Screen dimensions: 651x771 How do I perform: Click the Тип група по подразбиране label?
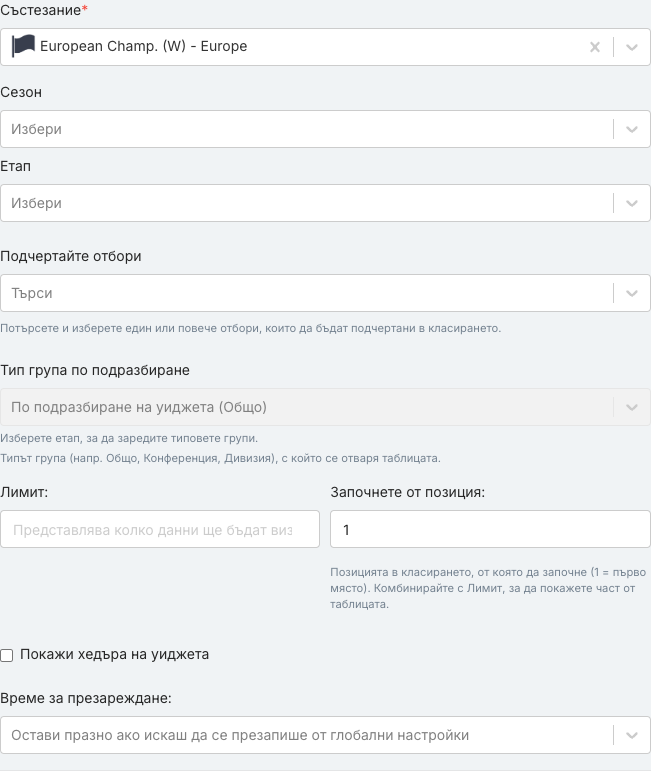click(95, 370)
